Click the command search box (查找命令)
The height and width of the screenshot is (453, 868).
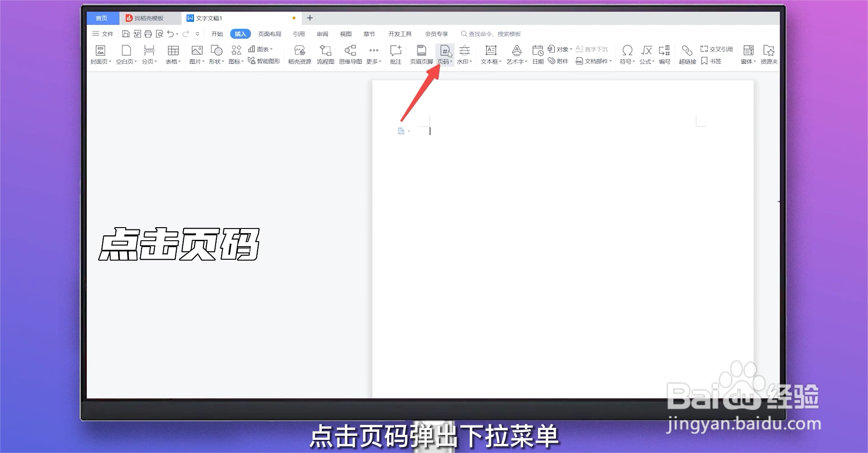491,34
